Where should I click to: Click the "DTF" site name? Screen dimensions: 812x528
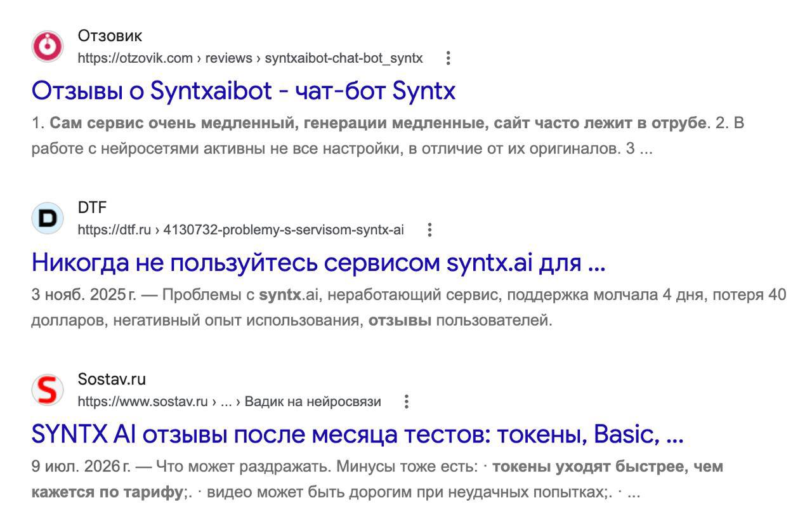tap(92, 208)
